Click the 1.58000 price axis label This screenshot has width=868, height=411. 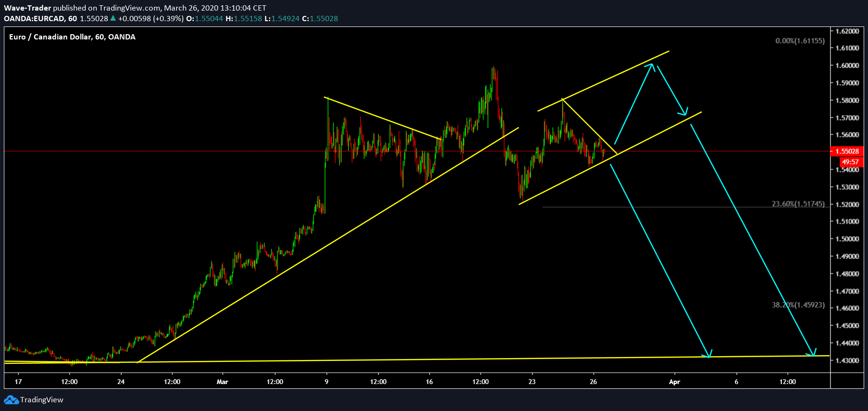[x=847, y=100]
